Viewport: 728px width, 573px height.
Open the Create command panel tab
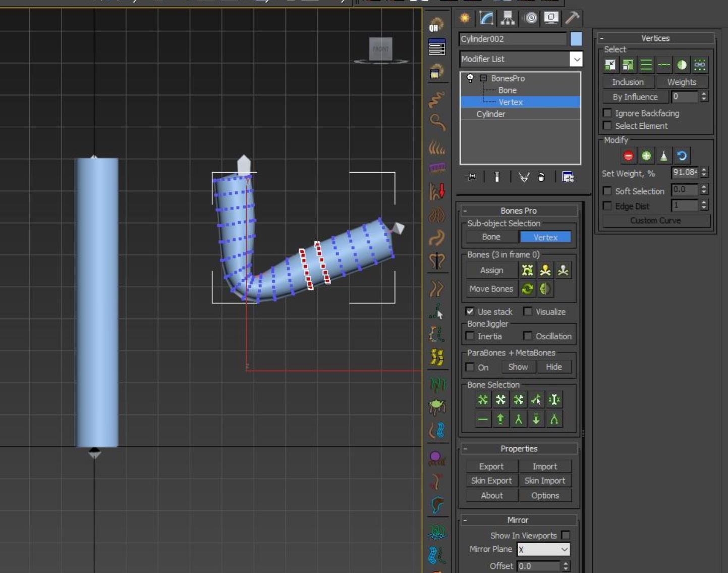click(465, 18)
